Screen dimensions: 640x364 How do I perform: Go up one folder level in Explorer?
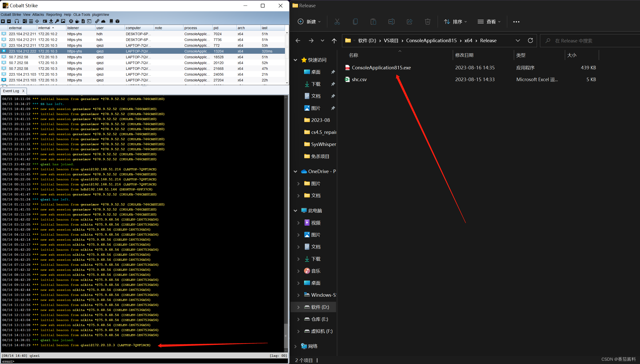(334, 41)
